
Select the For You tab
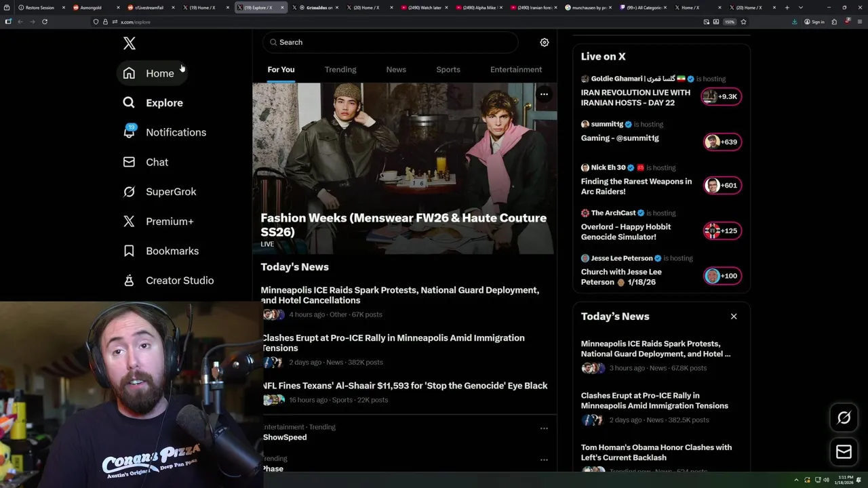point(281,69)
